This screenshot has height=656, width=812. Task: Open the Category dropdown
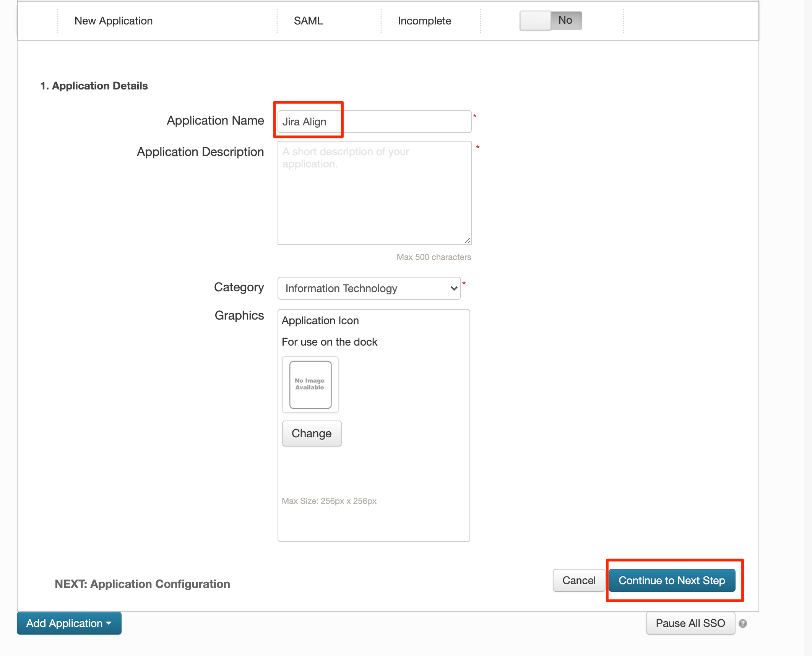tap(369, 288)
